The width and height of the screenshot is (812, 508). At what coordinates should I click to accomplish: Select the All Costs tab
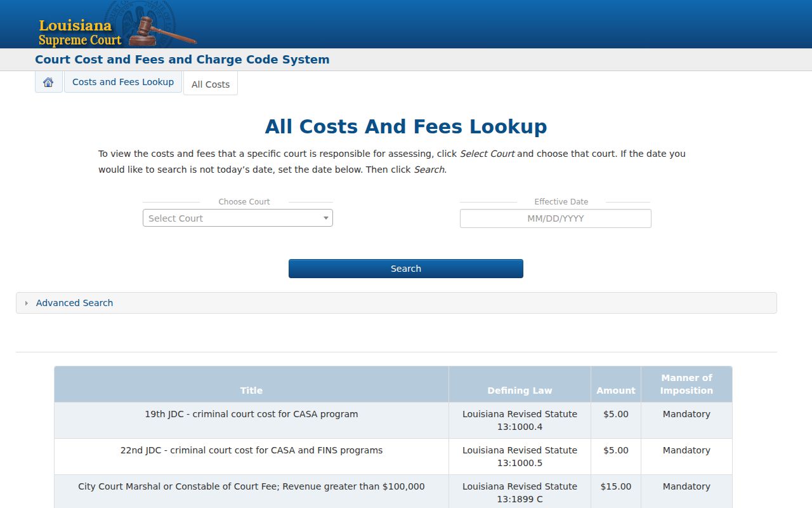[x=211, y=84]
